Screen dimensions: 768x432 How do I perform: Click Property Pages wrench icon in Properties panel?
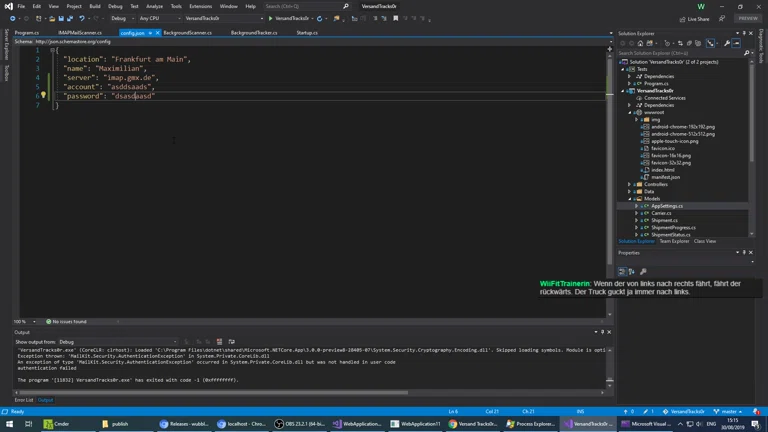(x=643, y=271)
